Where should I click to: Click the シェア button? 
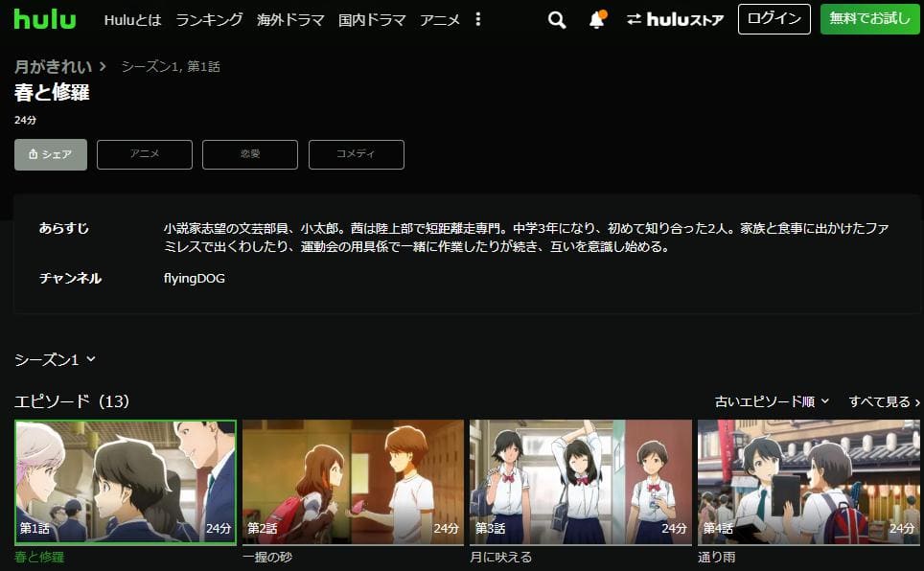point(51,154)
